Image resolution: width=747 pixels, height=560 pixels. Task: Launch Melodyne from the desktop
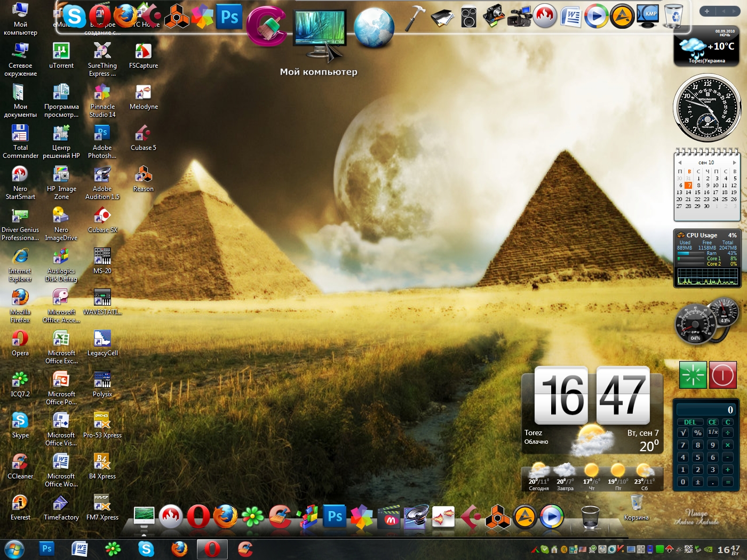(143, 93)
